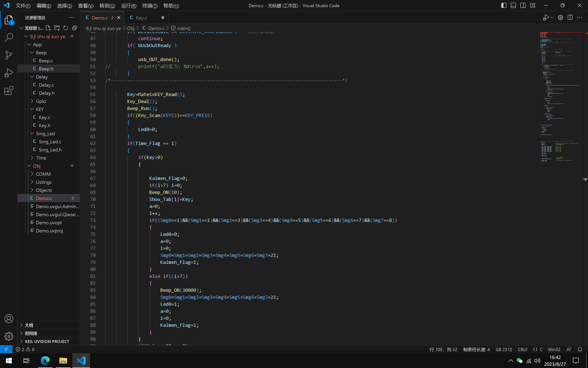Expand the Time folder
The height and width of the screenshot is (368, 588).
(x=49, y=158)
